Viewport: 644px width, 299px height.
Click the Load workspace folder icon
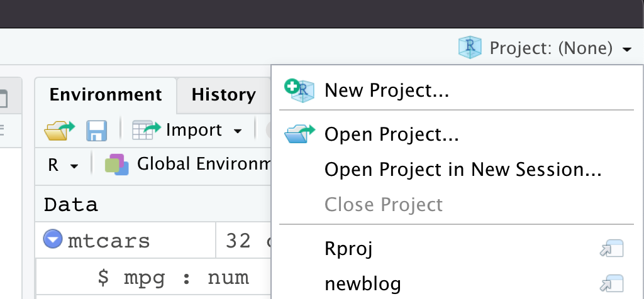(x=60, y=131)
